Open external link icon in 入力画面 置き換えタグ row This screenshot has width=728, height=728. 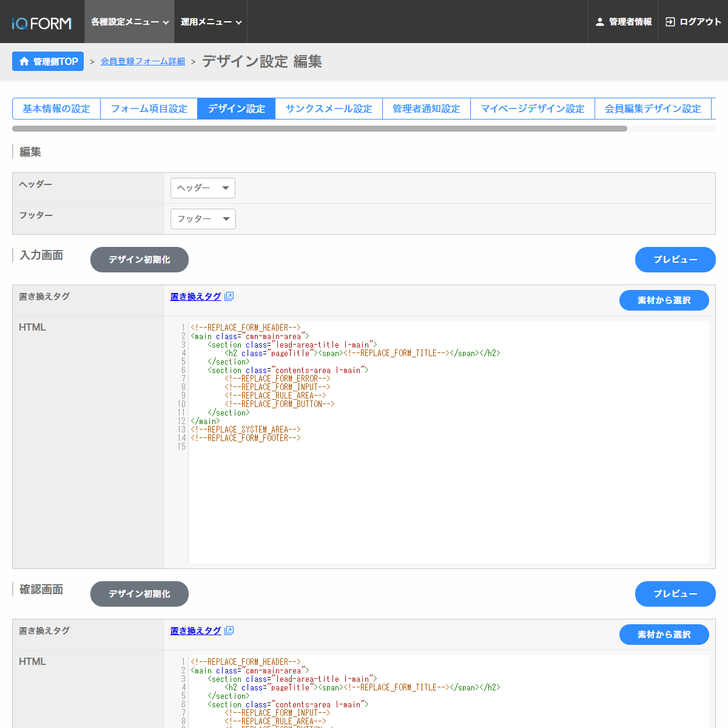coord(229,297)
